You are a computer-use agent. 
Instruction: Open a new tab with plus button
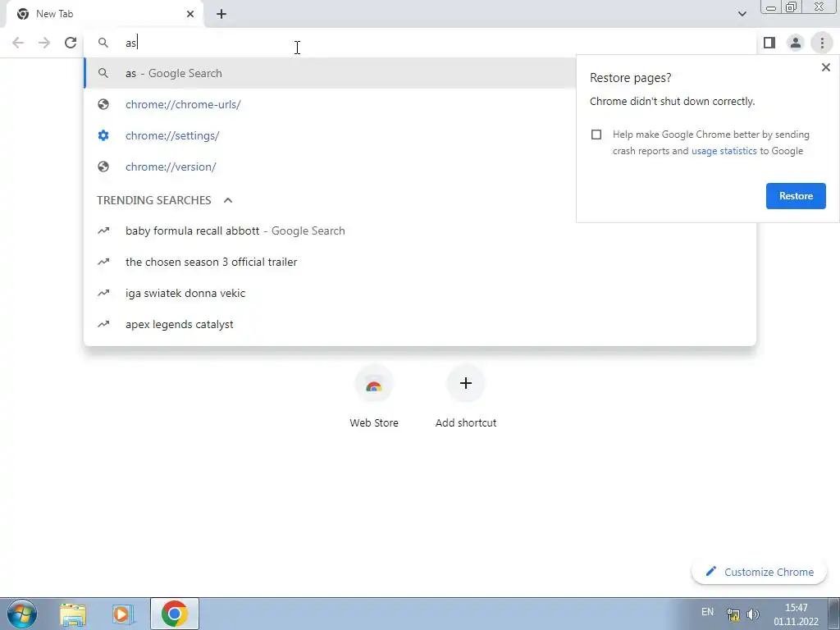point(221,14)
